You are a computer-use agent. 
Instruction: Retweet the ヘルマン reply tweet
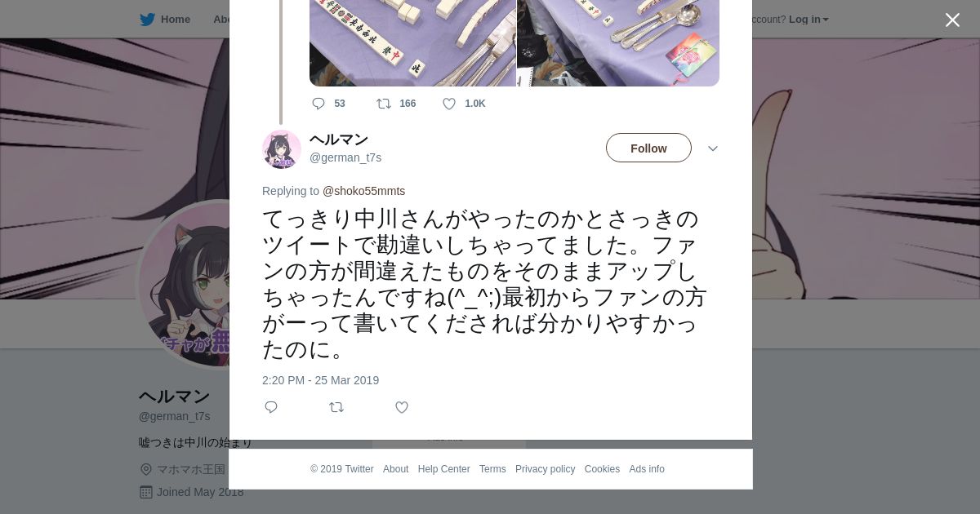pos(336,407)
